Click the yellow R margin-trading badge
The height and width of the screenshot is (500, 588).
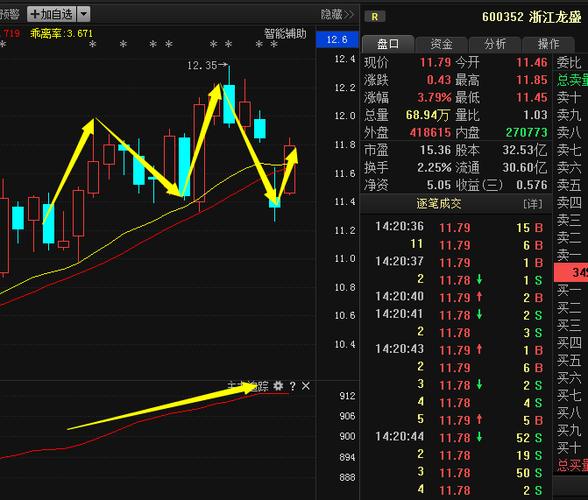(374, 17)
